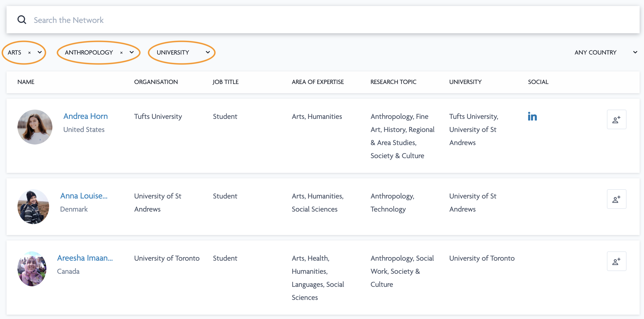Open Andrea Horn's profile link
The height and width of the screenshot is (319, 644).
click(x=85, y=116)
